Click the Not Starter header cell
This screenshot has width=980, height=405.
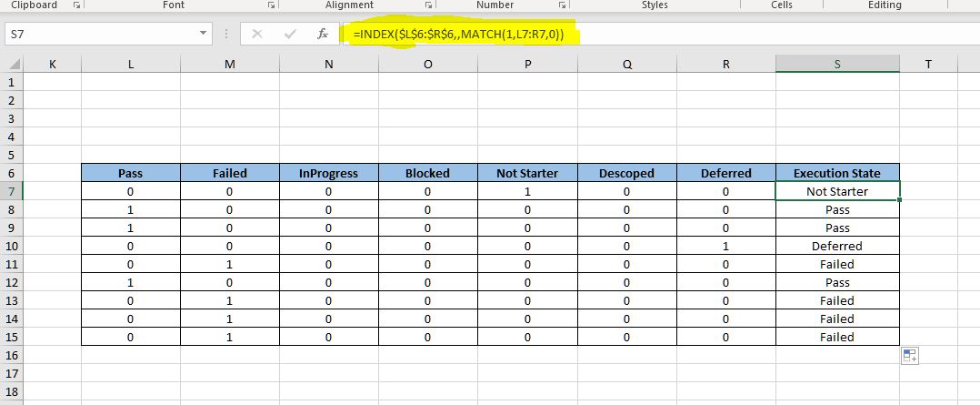point(527,173)
